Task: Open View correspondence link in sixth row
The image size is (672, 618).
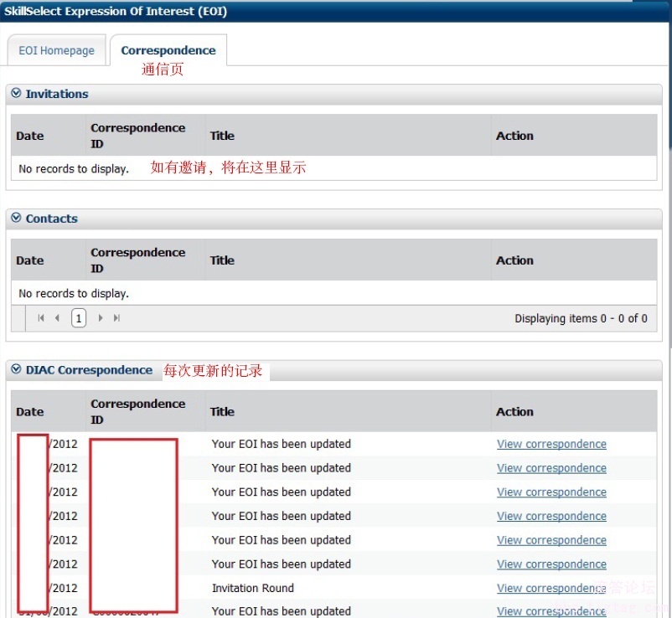Action: pos(551,564)
